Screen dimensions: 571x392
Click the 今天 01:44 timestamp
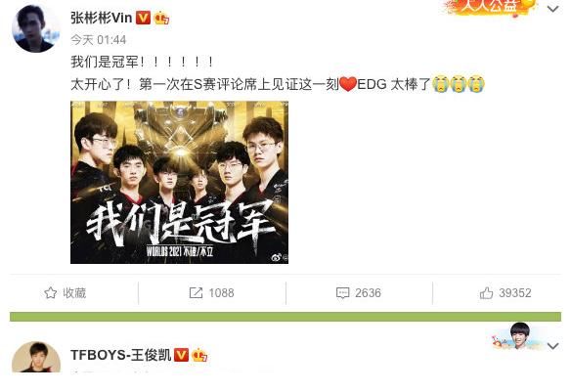[x=99, y=40]
